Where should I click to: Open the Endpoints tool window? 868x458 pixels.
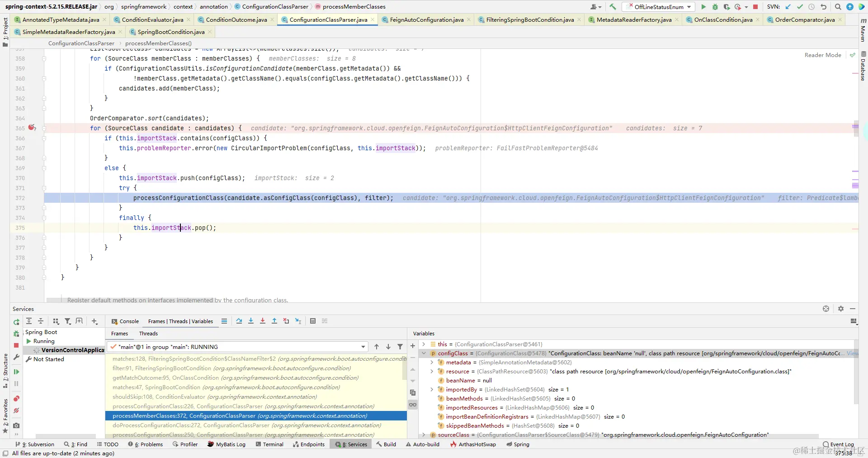pos(309,444)
